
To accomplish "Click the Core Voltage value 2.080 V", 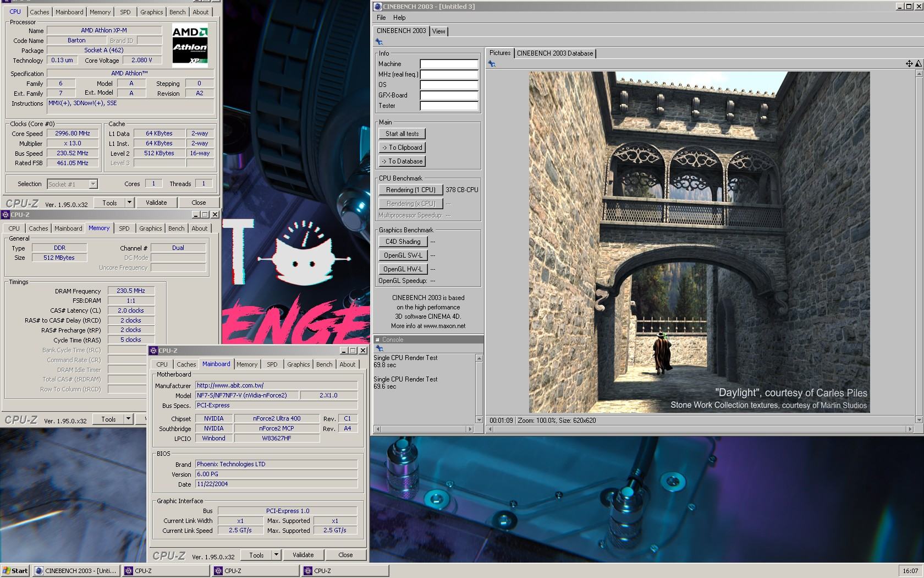I will coord(141,60).
